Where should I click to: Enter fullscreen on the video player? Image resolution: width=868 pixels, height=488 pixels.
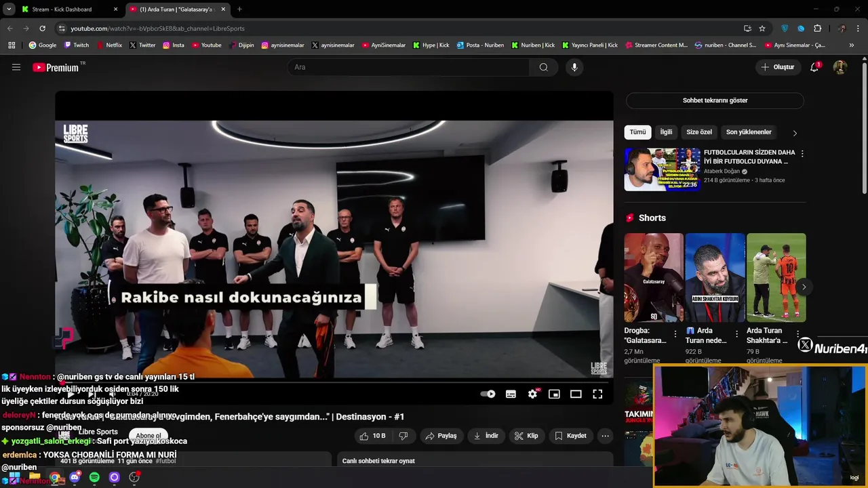(597, 394)
